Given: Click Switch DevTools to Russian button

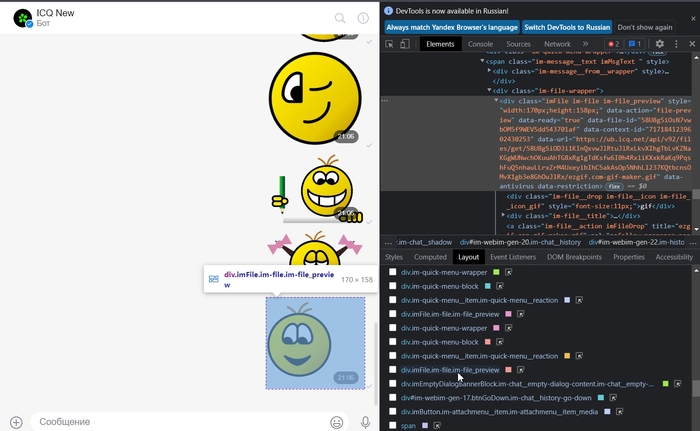Looking at the screenshot, I should [x=567, y=27].
